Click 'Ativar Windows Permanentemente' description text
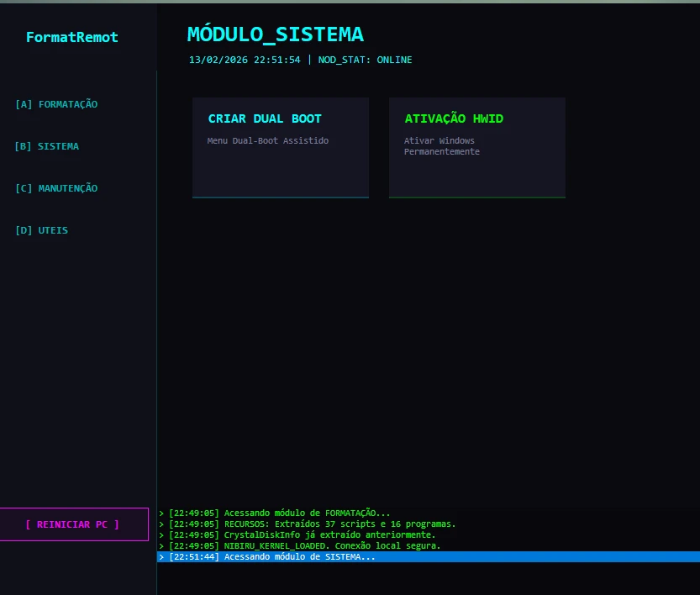700x595 pixels. (441, 146)
